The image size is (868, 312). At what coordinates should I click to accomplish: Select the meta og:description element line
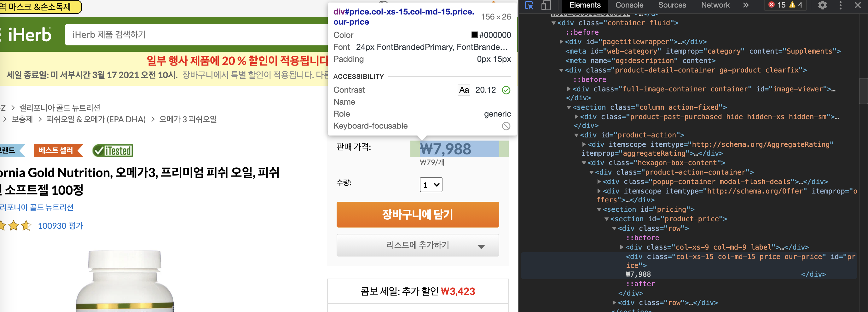coord(640,61)
